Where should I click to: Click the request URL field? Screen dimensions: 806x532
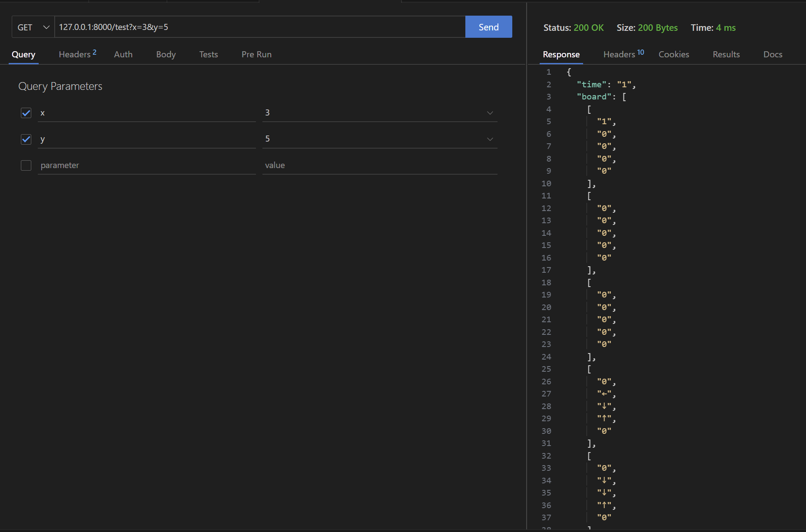[260, 27]
